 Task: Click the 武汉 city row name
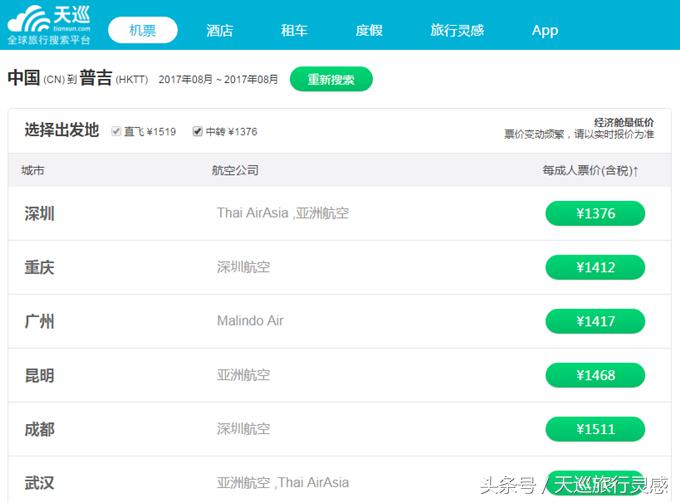[x=39, y=483]
